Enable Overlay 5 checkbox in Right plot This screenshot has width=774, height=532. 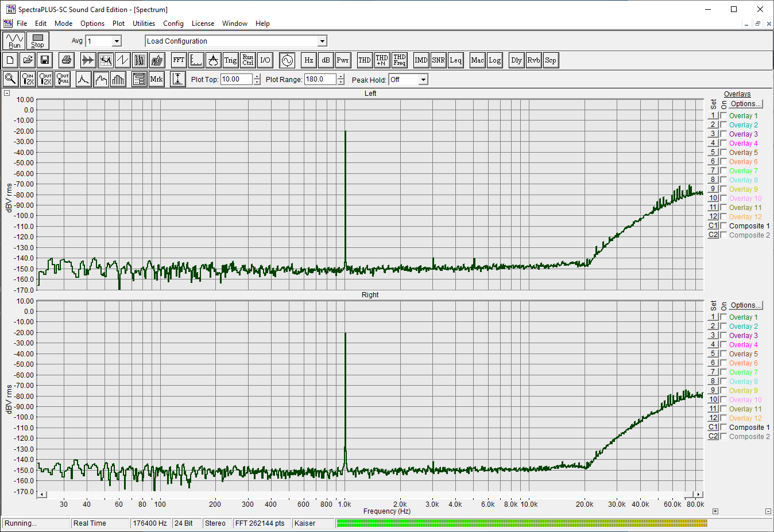point(723,354)
